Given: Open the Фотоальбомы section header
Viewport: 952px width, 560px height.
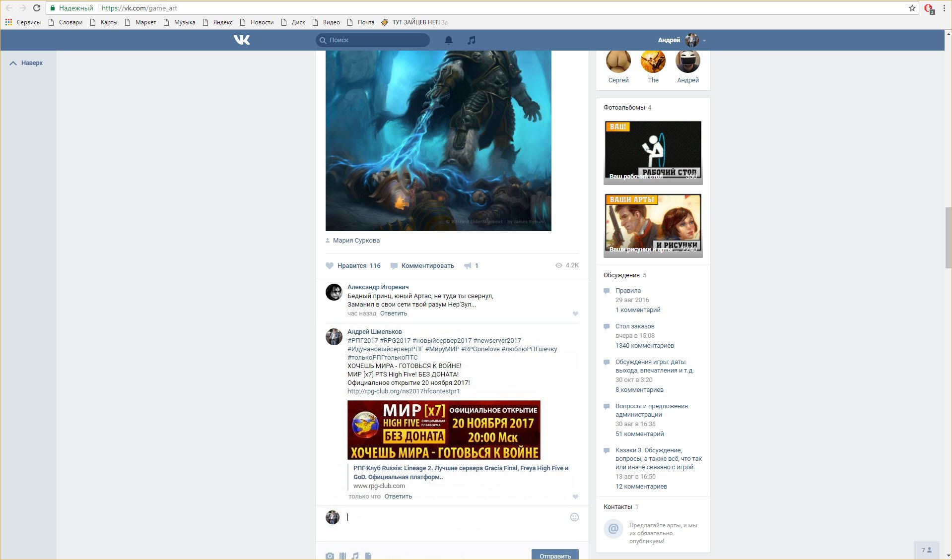Looking at the screenshot, I should click(624, 108).
